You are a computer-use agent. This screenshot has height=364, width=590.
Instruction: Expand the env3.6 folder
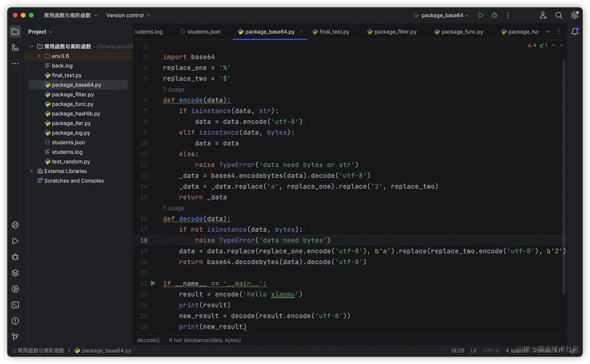[39, 56]
